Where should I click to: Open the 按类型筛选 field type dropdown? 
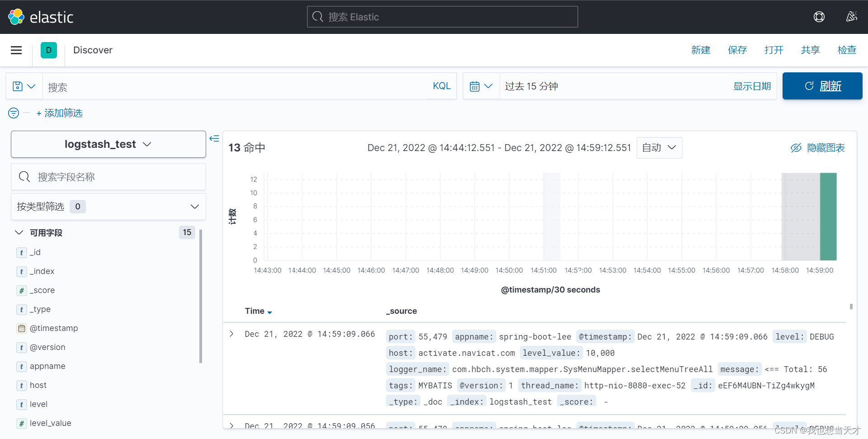coord(194,207)
